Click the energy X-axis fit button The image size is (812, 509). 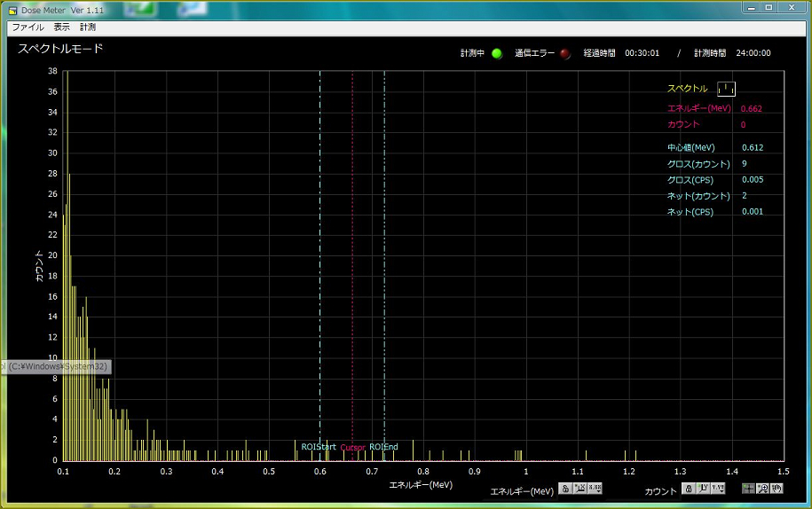tap(580, 489)
